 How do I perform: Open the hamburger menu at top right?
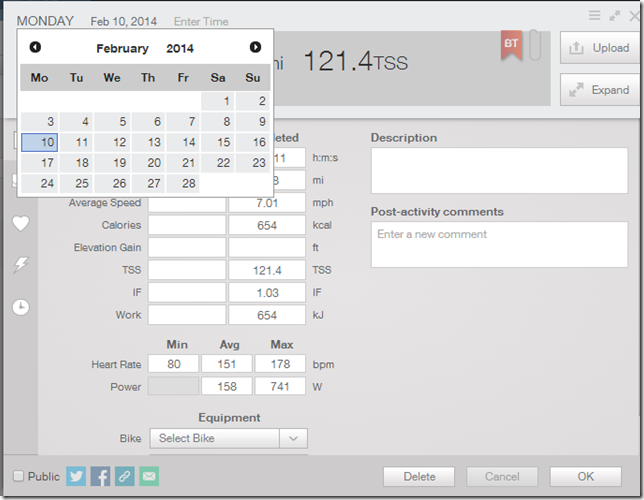pyautogui.click(x=594, y=15)
